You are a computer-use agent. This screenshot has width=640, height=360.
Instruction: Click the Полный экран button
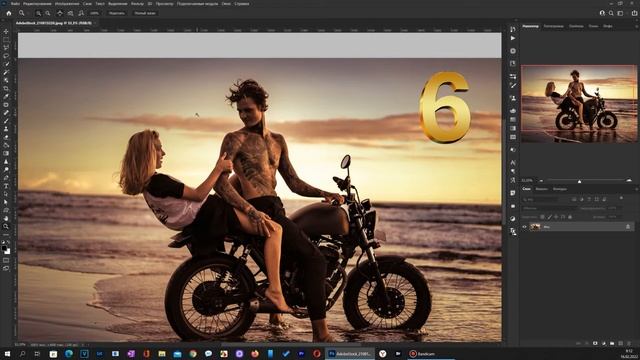[x=145, y=13]
